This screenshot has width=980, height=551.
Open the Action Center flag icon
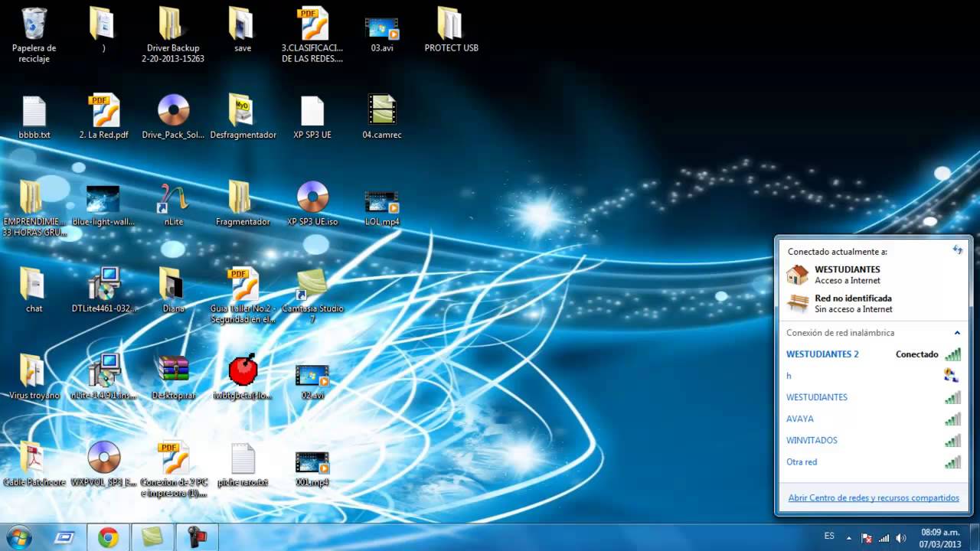[867, 537]
